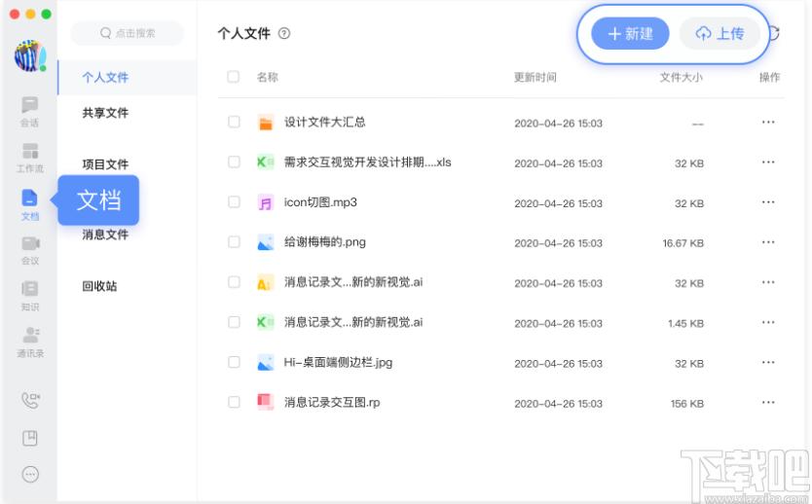Open more actions for 需求交互视觉开发设计排期 xls row

(768, 162)
